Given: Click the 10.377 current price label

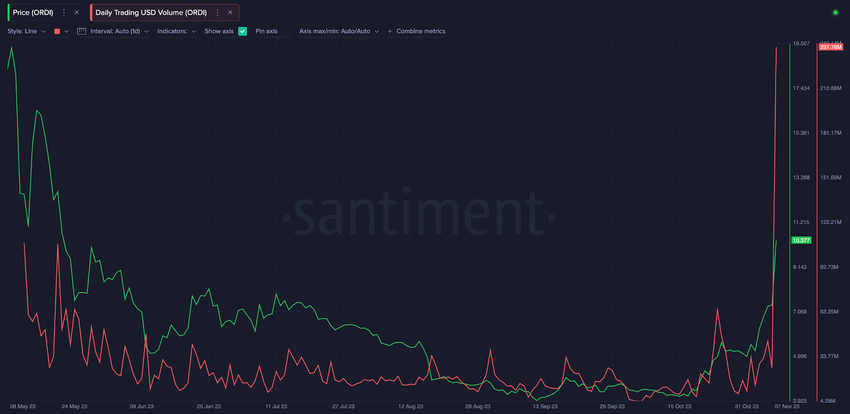Looking at the screenshot, I should pos(801,240).
